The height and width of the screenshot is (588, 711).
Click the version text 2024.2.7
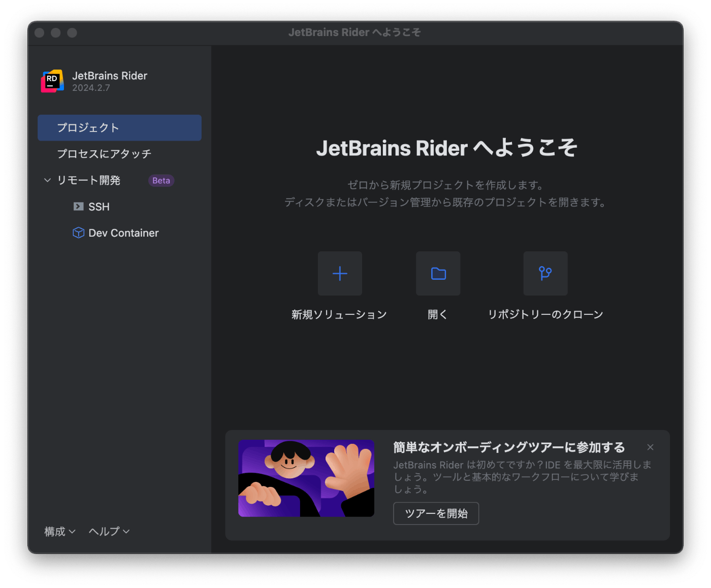[x=91, y=88]
